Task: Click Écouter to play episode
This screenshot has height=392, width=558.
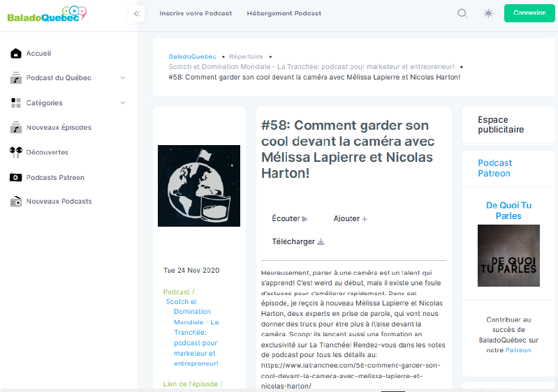Action: (289, 218)
